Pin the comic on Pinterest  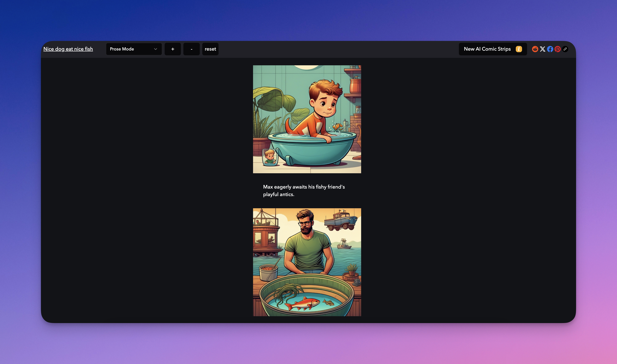[x=557, y=49]
